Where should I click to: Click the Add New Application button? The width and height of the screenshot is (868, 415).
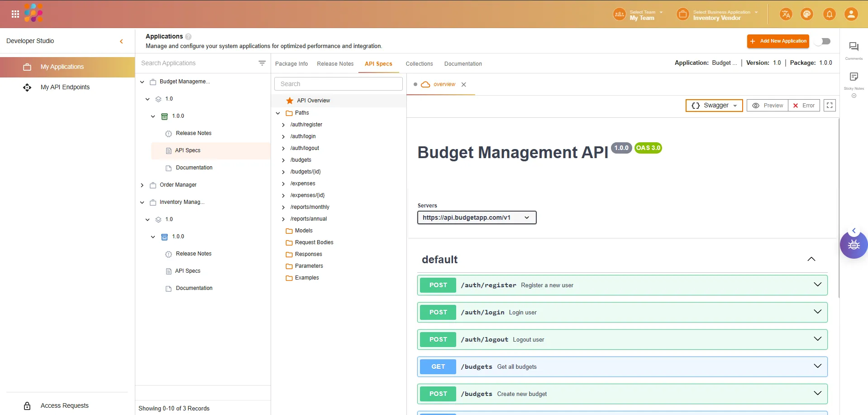pos(778,41)
